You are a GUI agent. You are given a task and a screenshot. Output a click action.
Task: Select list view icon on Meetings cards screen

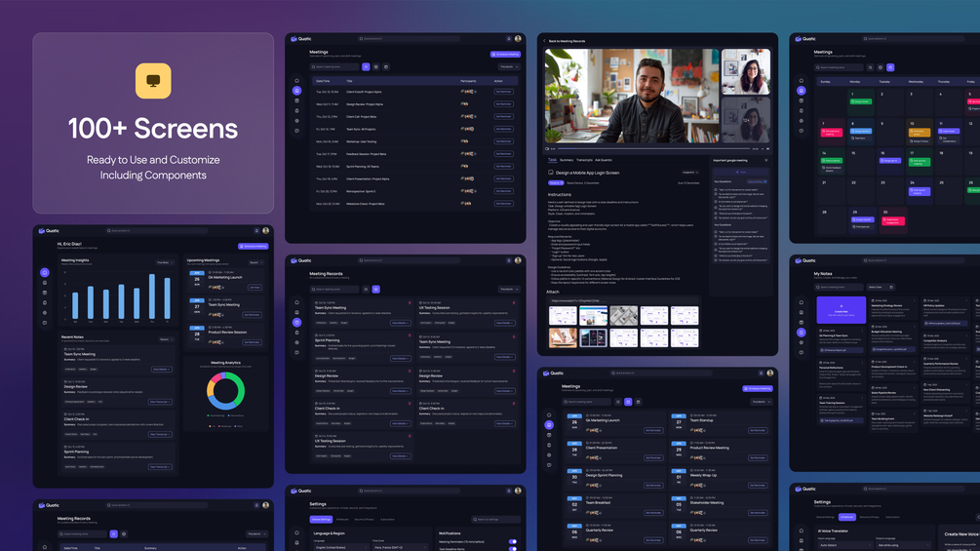618,402
